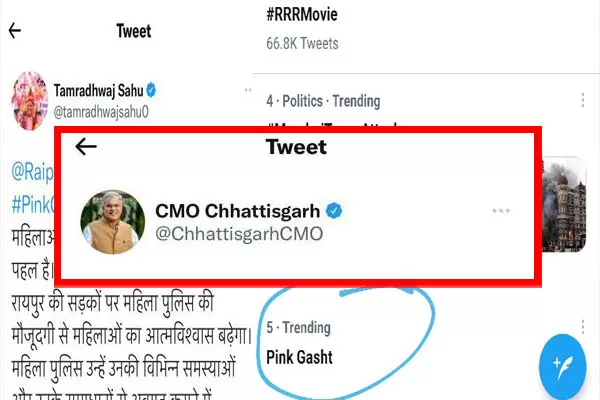Open more options beside the Pink Gasht trend
This screenshot has height=400, width=600.
[583, 328]
